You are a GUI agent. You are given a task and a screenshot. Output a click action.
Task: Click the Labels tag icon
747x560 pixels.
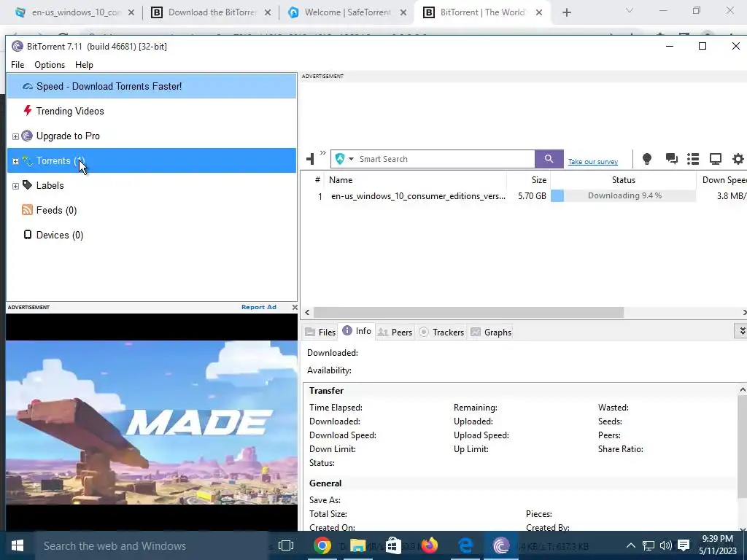28,184
